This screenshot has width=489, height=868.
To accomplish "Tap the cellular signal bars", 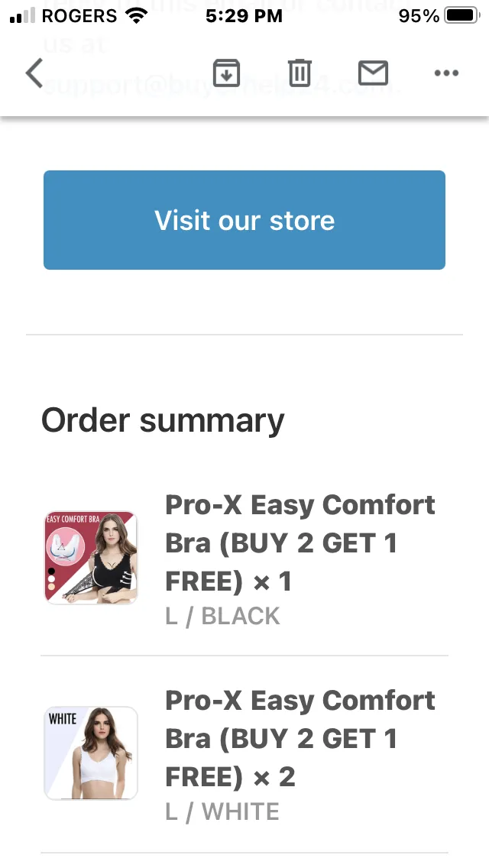I will [x=22, y=15].
